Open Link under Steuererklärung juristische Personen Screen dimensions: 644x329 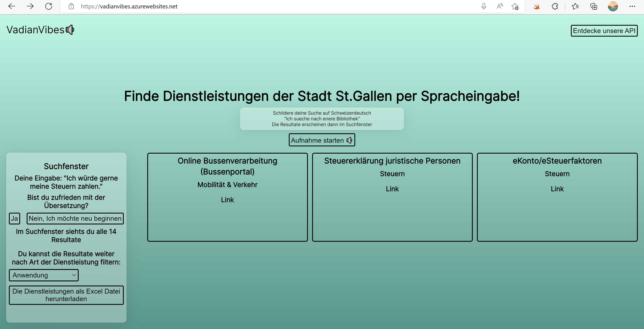(x=392, y=189)
